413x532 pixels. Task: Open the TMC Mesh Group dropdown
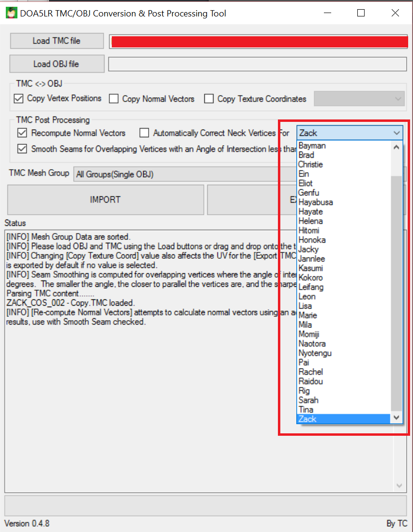tap(174, 175)
